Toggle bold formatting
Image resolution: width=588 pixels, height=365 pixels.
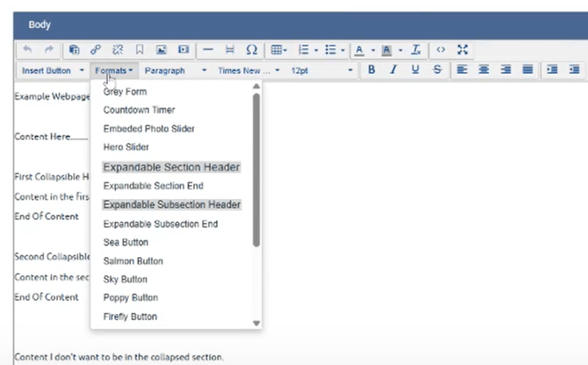tap(371, 70)
